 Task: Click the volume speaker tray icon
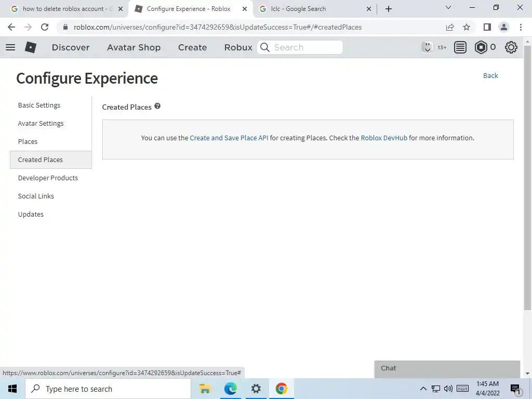pyautogui.click(x=448, y=389)
